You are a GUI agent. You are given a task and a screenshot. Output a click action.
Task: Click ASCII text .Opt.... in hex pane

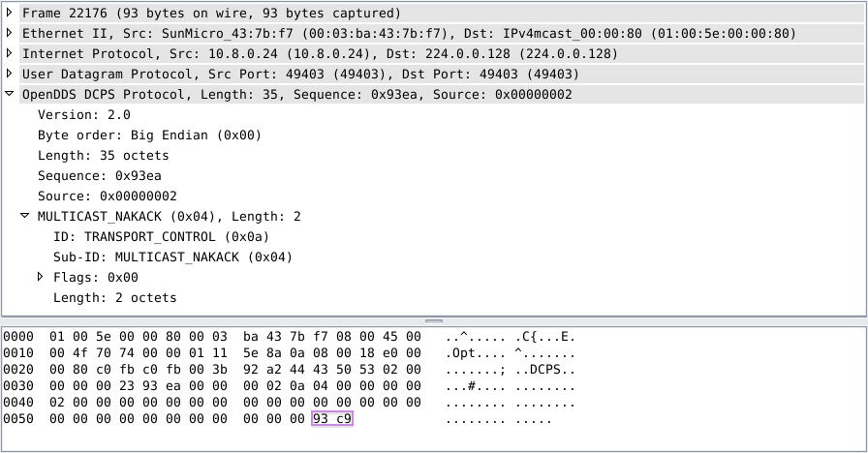pos(476,353)
